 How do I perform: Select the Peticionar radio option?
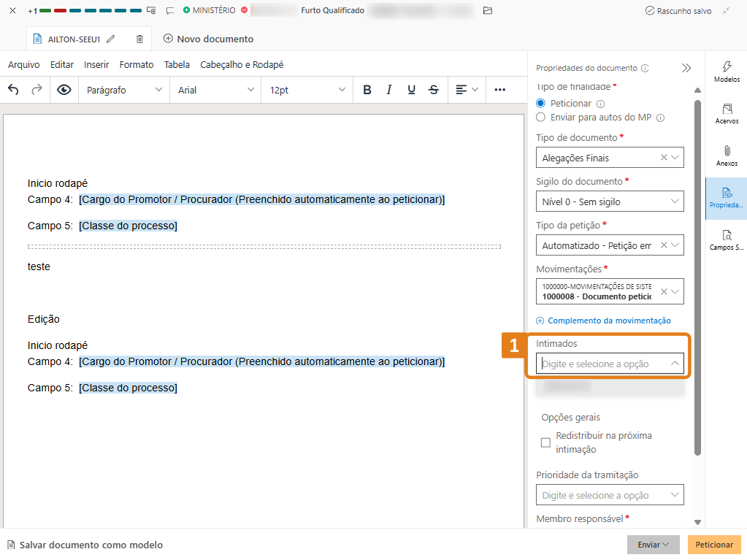pos(541,104)
